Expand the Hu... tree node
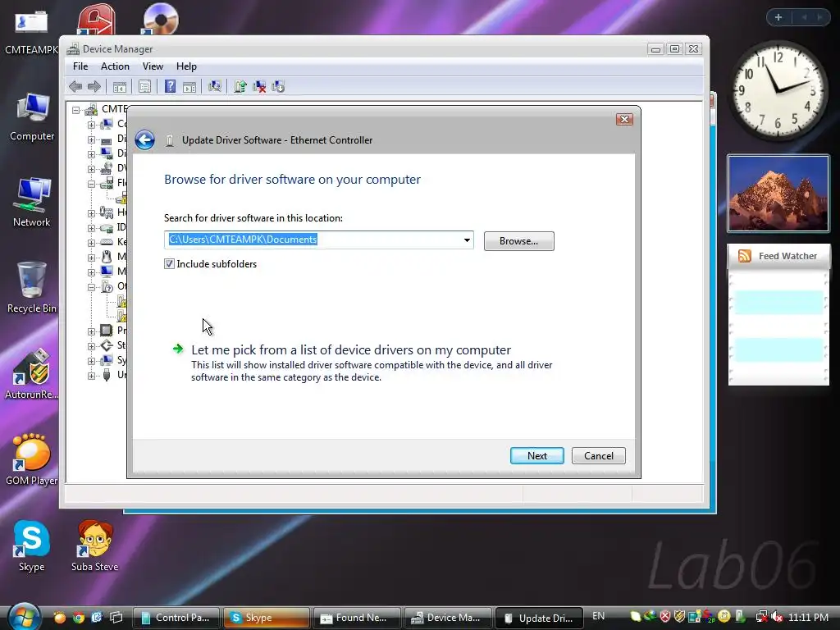Image resolution: width=840 pixels, height=630 pixels. [x=92, y=213]
